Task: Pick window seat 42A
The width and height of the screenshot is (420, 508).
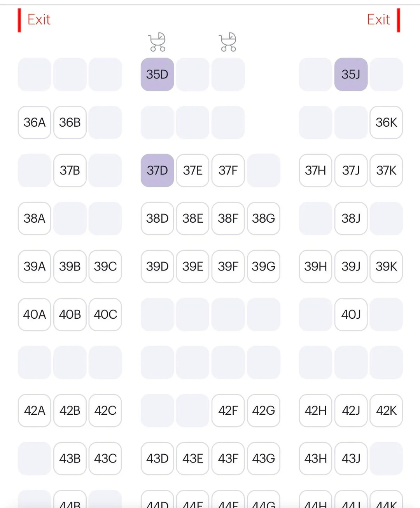Action: coord(34,410)
